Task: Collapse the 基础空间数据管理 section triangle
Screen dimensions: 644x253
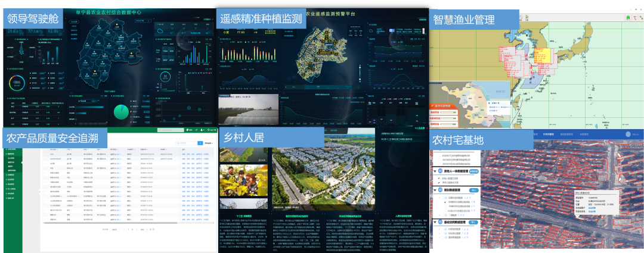Action: (x=435, y=222)
